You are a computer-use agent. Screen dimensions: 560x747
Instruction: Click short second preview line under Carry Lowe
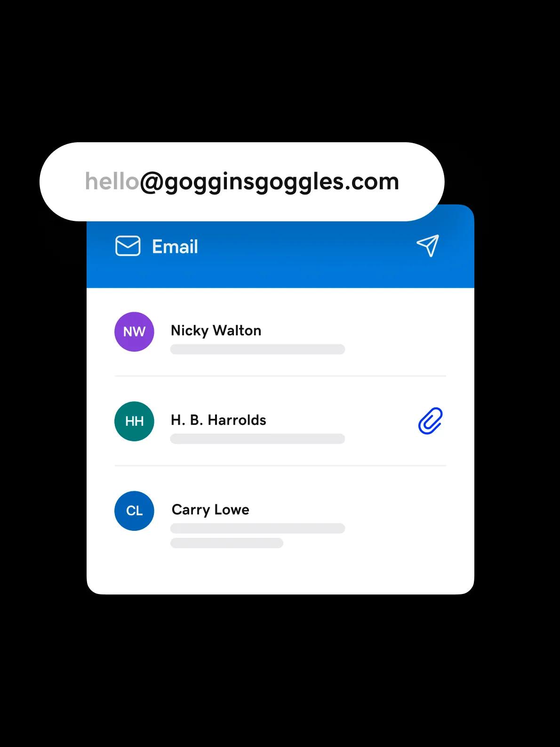click(227, 543)
